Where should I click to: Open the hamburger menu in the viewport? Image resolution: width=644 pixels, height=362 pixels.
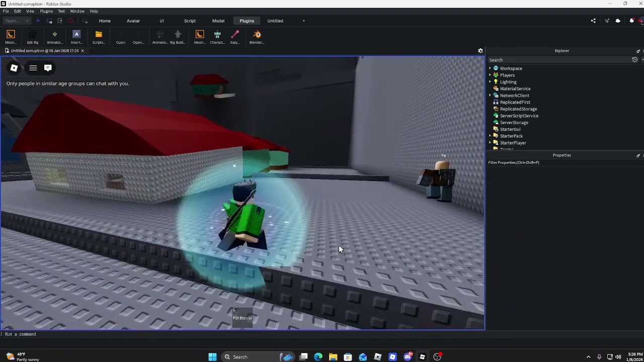(33, 68)
